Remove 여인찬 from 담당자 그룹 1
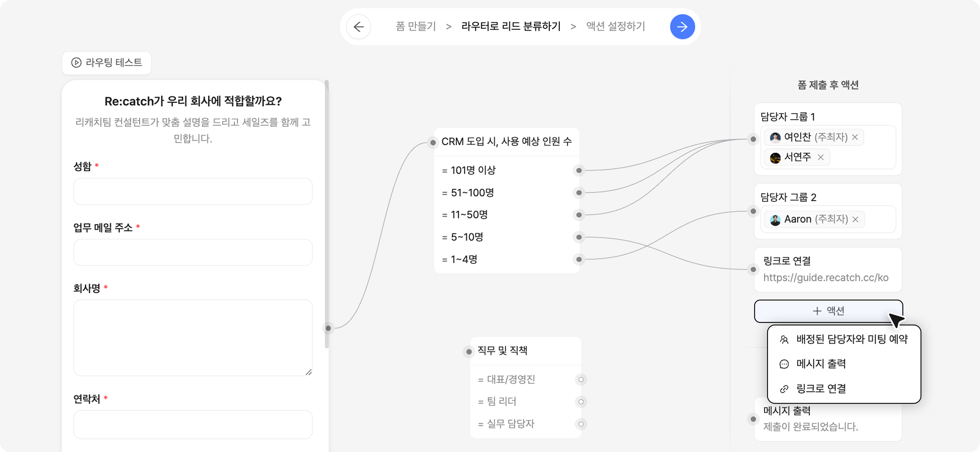Viewport: 980px width, 452px height. [x=855, y=137]
